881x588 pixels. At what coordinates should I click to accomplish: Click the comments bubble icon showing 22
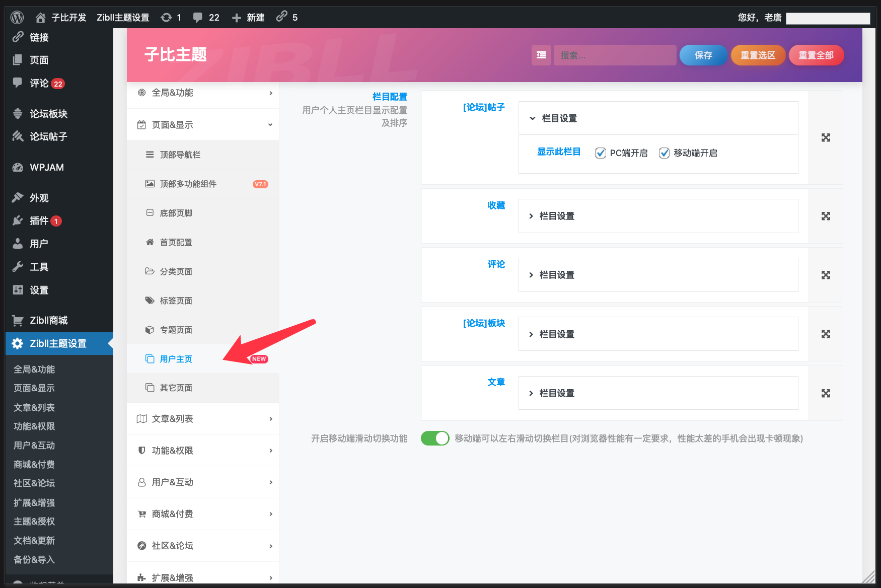(198, 17)
